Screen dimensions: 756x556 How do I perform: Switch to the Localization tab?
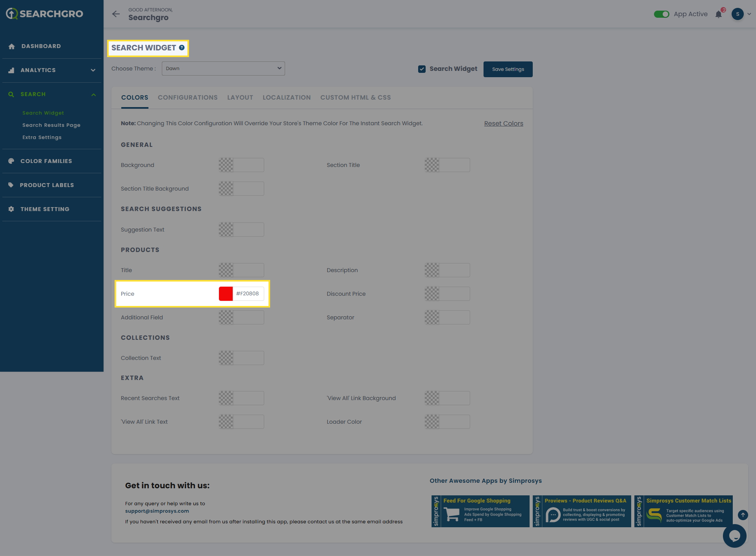coord(287,98)
